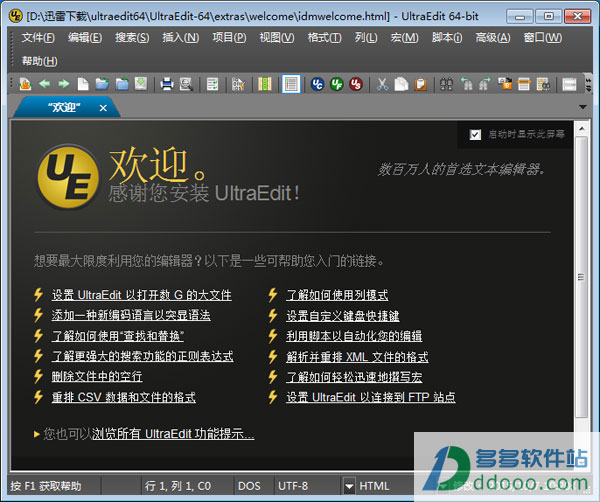Open the 宏(M) menu
This screenshot has width=600, height=502.
(404, 37)
